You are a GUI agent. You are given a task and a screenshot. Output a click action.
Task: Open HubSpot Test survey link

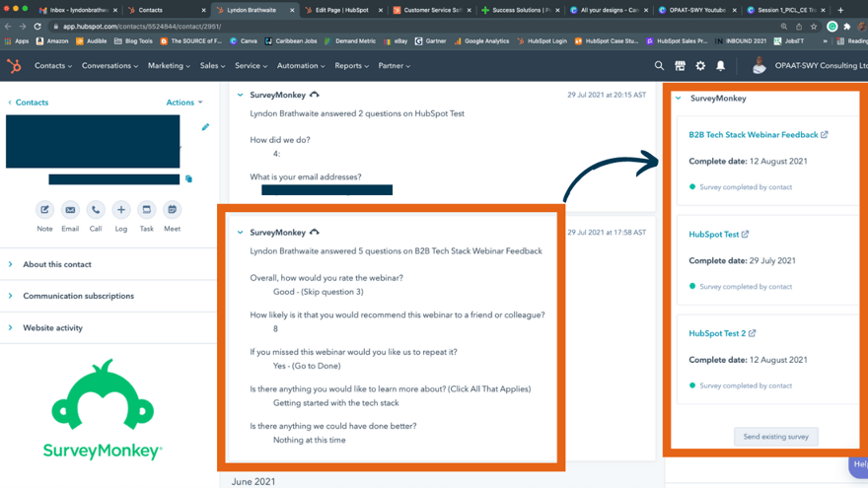[713, 234]
